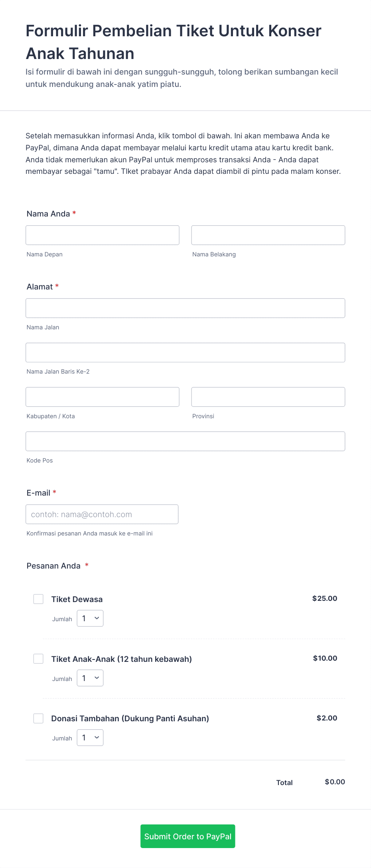Focus the Kabupaten / Kota input

[x=103, y=397]
